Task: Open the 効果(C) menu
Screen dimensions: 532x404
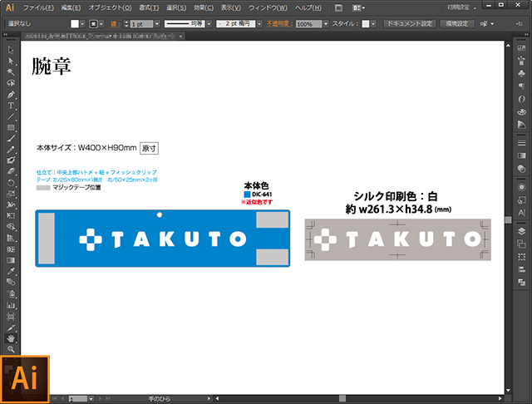Action: pos(200,7)
